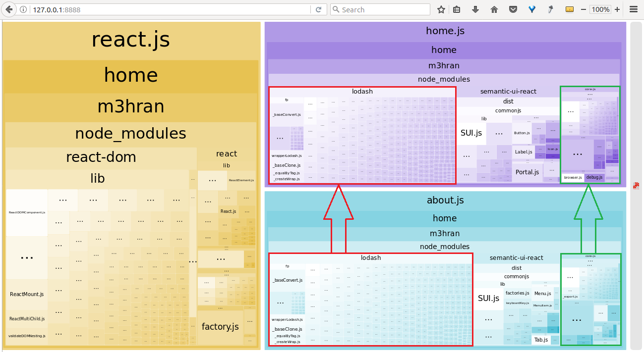The height and width of the screenshot is (352, 644).
Task: Select the browser.js cell
Action: click(x=573, y=177)
